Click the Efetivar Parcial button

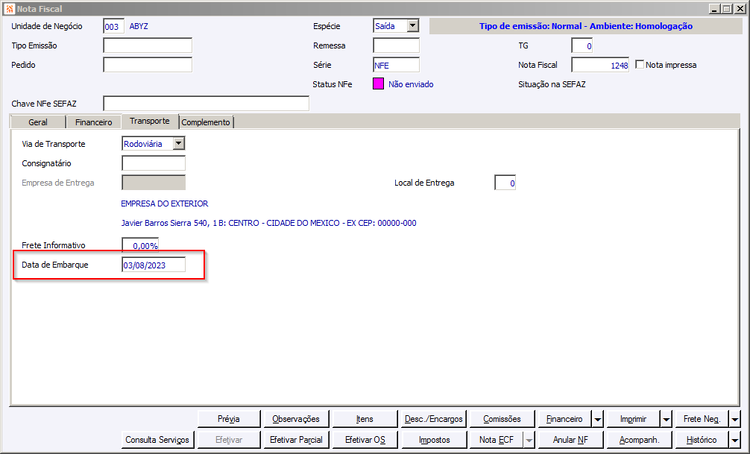pos(296,440)
